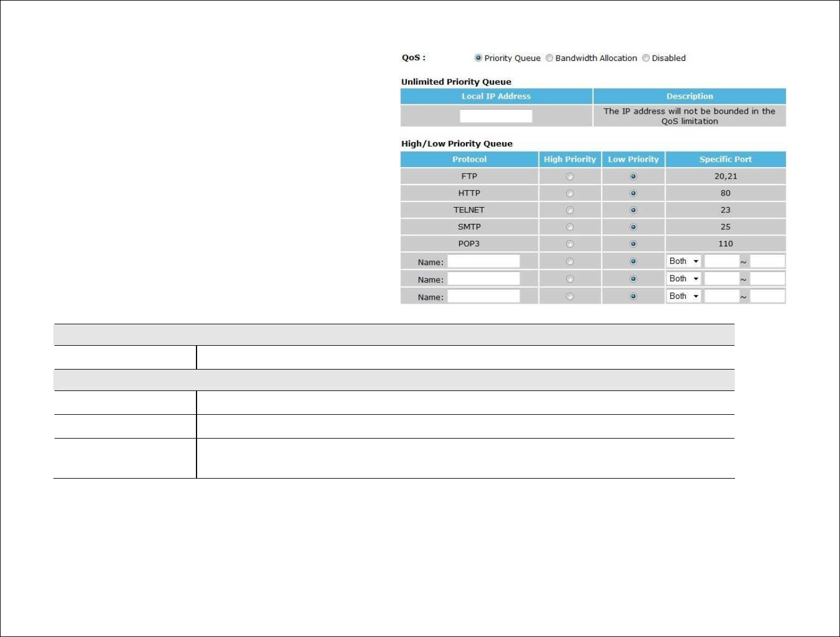The width and height of the screenshot is (840, 637).
Task: Click the QoS limitation description text
Action: click(x=689, y=116)
